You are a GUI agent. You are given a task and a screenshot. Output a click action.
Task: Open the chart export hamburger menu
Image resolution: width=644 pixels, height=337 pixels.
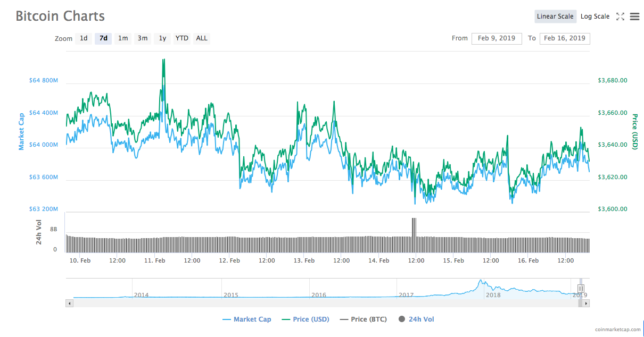[634, 16]
